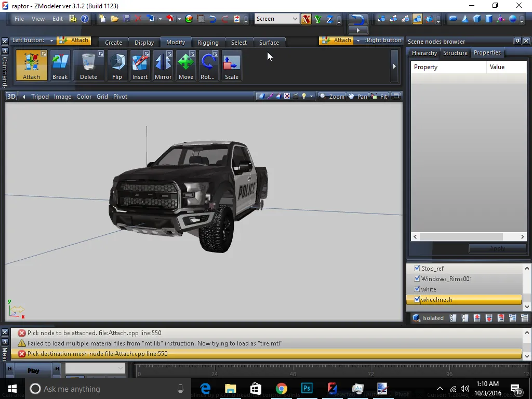Pick the Scale tool
Screen dimensions: 532x399
click(x=231, y=65)
